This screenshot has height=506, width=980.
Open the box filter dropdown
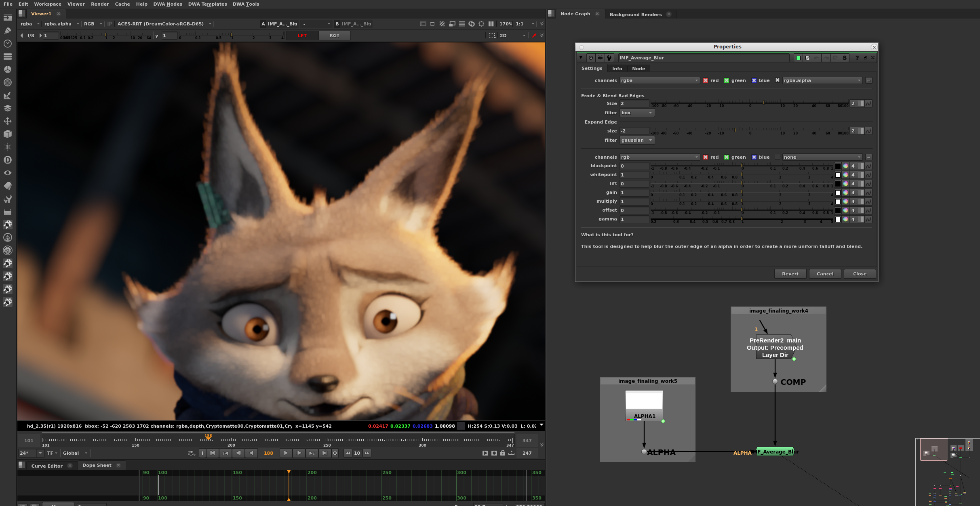point(637,113)
